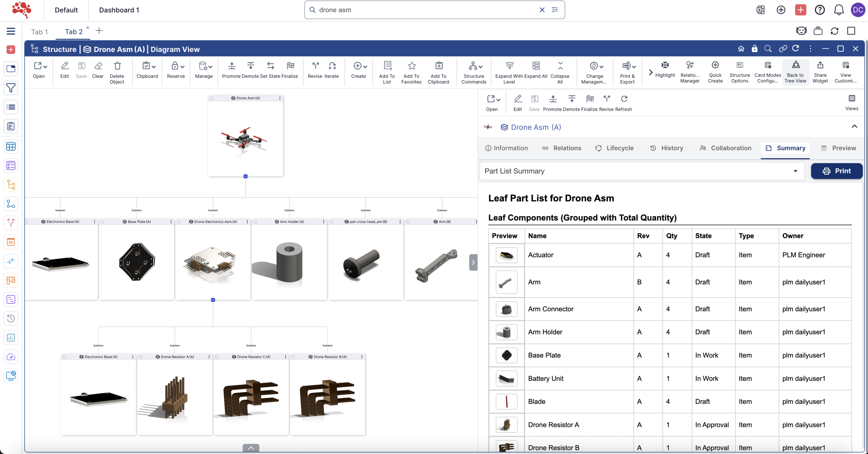Click the Finalize flag icon in main toolbar
This screenshot has width=868, height=454.
(x=290, y=66)
